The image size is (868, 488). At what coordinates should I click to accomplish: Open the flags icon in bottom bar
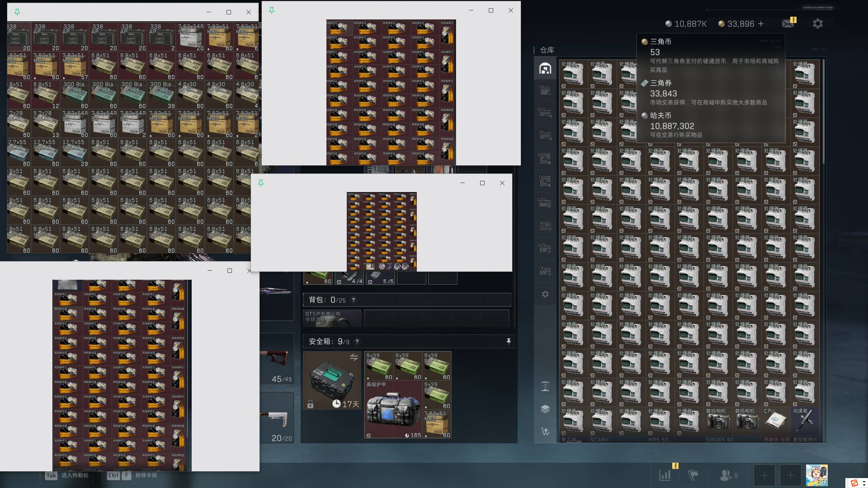click(x=693, y=475)
